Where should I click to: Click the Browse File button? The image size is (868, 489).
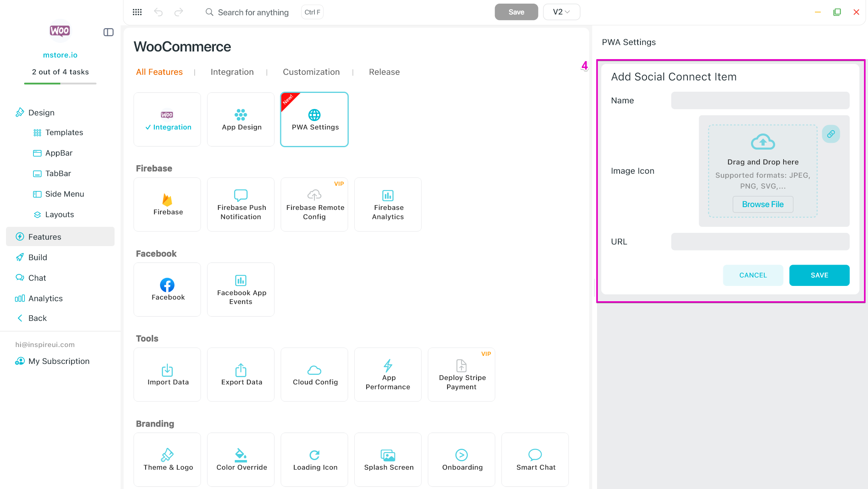(x=763, y=204)
